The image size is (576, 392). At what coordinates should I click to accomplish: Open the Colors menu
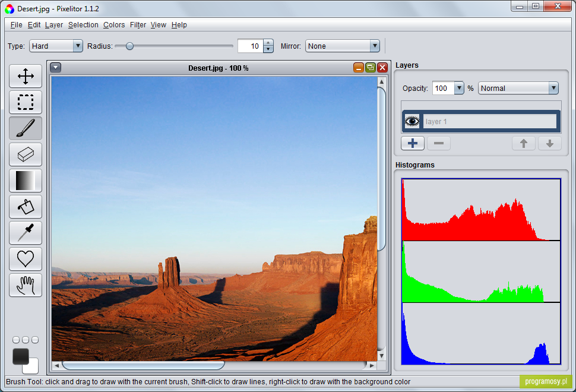click(114, 24)
